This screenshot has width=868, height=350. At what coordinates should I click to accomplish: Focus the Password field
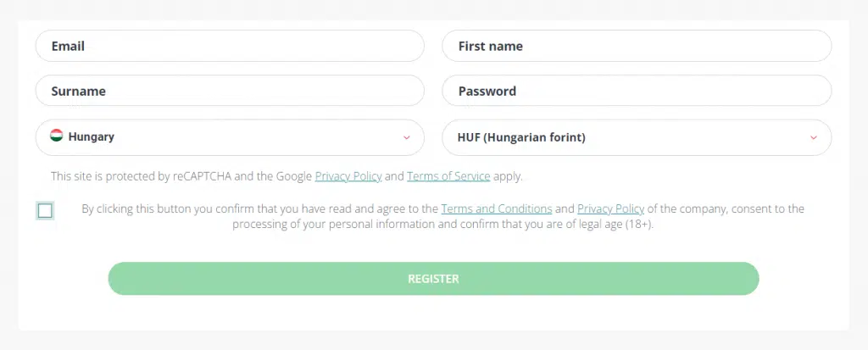tap(636, 91)
